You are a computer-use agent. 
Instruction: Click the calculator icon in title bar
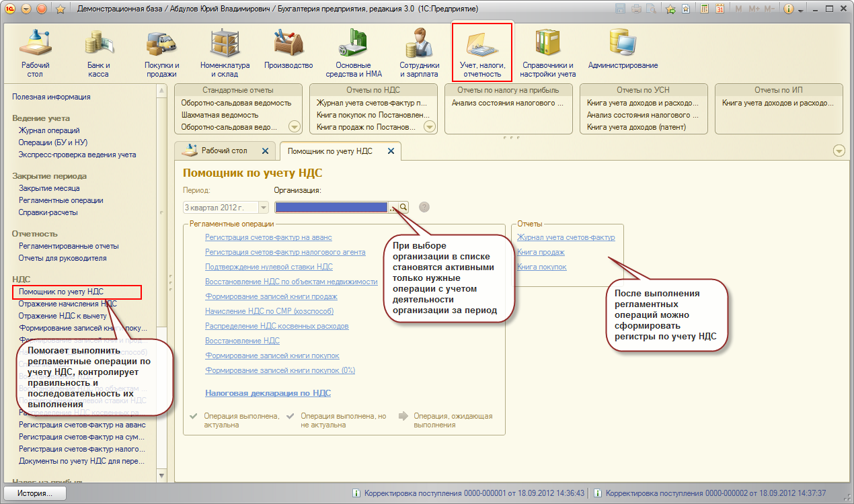pos(704,9)
